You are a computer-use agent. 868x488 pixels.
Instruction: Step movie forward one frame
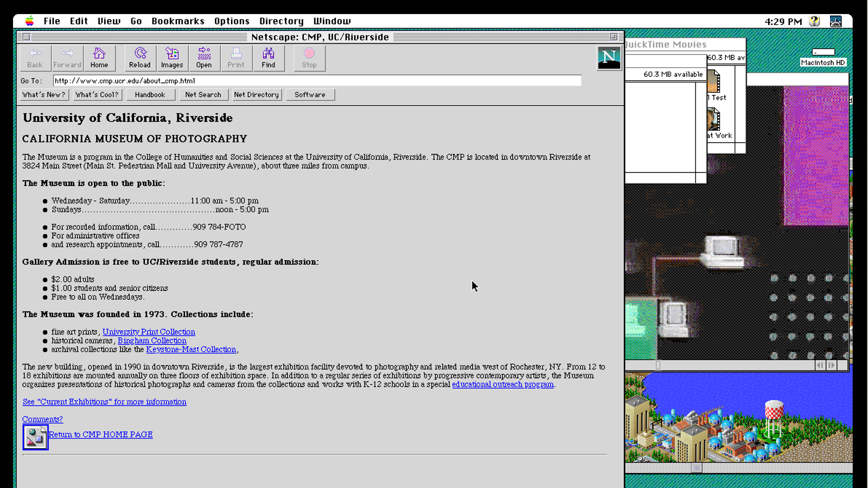point(831,365)
